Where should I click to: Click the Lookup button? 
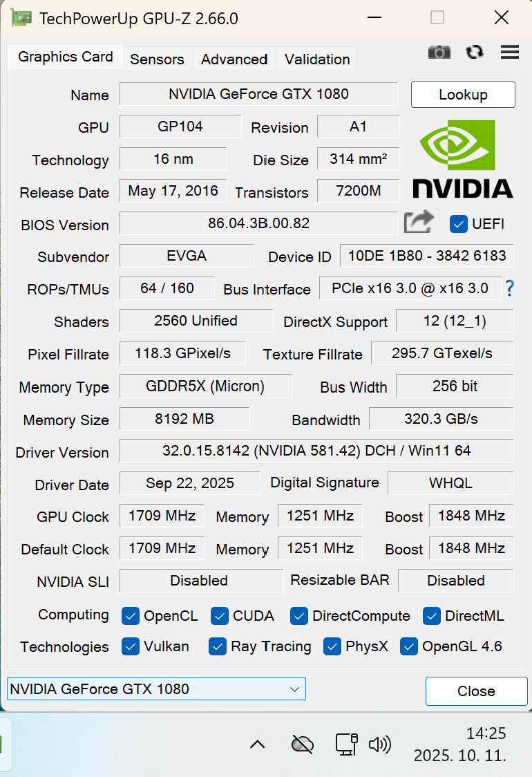click(x=463, y=95)
